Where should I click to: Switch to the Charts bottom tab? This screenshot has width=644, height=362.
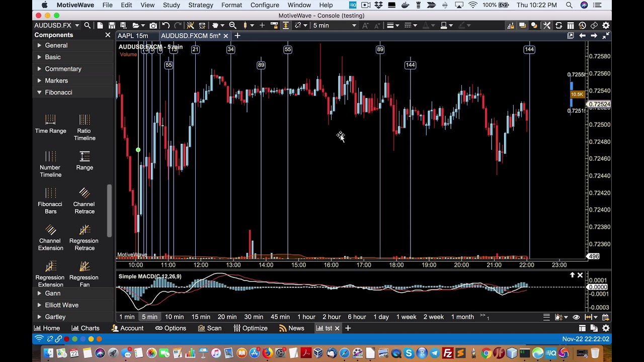86,328
